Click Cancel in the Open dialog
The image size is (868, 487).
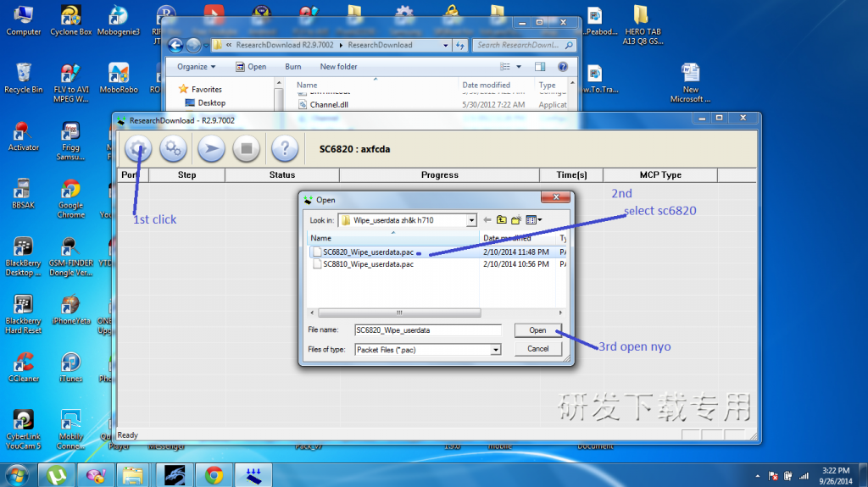pyautogui.click(x=537, y=349)
